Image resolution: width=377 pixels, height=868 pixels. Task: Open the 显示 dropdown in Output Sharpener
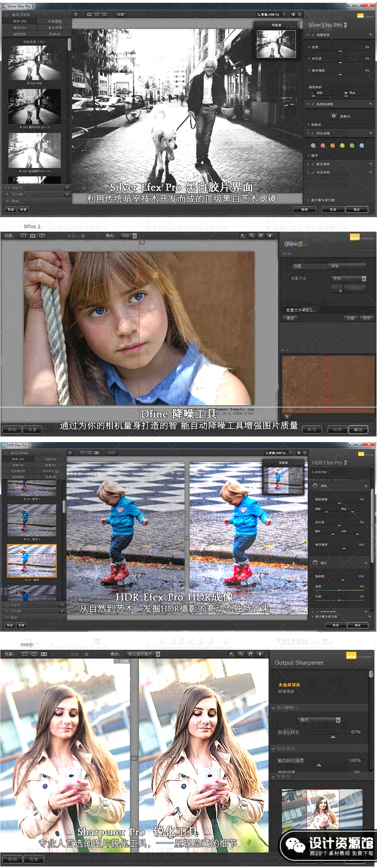319,720
